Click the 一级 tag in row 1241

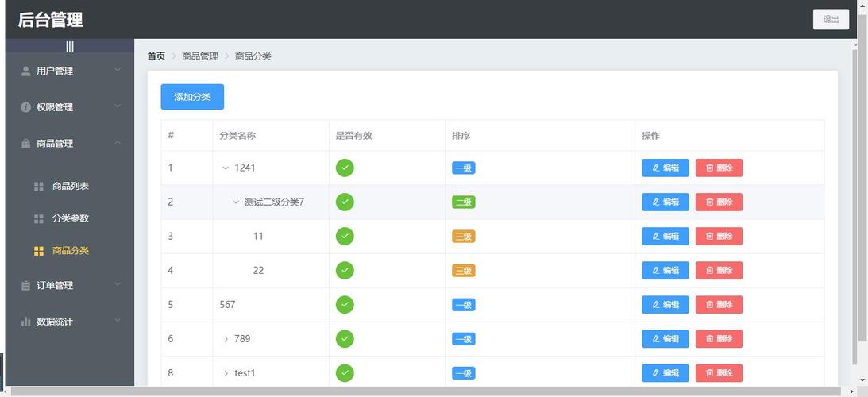click(463, 168)
